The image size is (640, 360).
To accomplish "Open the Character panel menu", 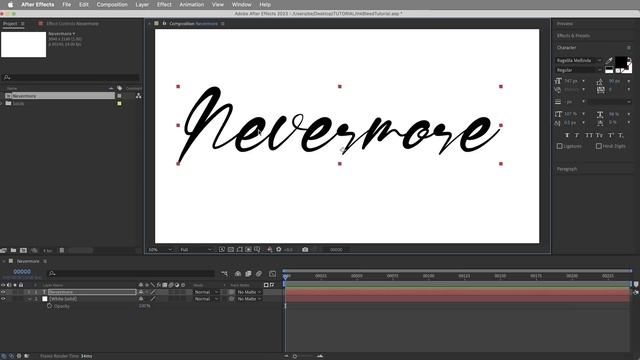I will click(x=629, y=48).
